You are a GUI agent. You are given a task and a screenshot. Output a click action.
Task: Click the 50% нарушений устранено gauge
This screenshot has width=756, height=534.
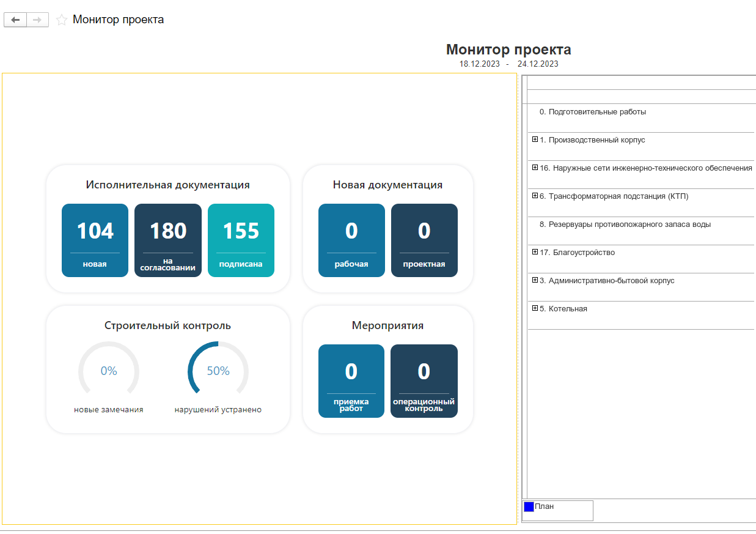point(218,371)
